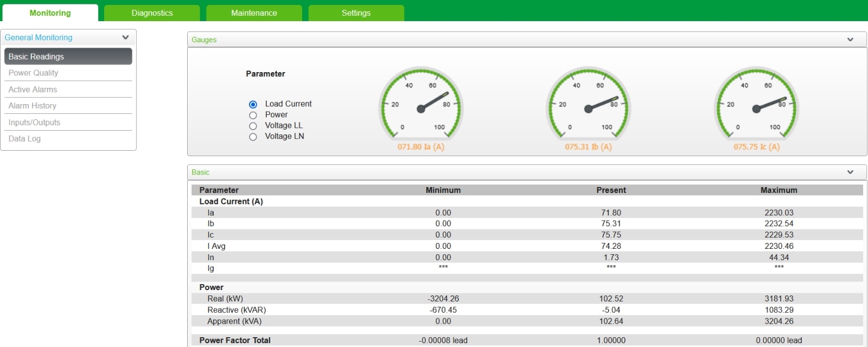Go to the Settings tab
Image resolution: width=868 pixels, height=347 pixels.
356,13
